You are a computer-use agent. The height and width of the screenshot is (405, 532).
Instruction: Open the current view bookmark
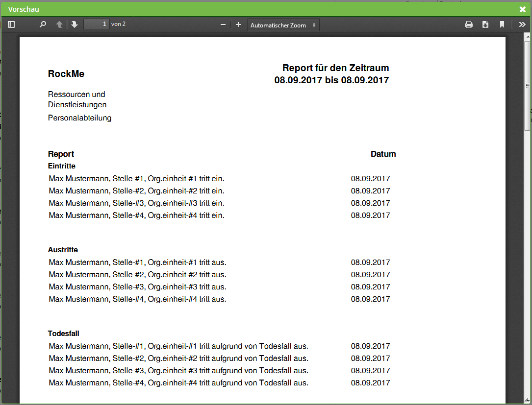click(502, 24)
